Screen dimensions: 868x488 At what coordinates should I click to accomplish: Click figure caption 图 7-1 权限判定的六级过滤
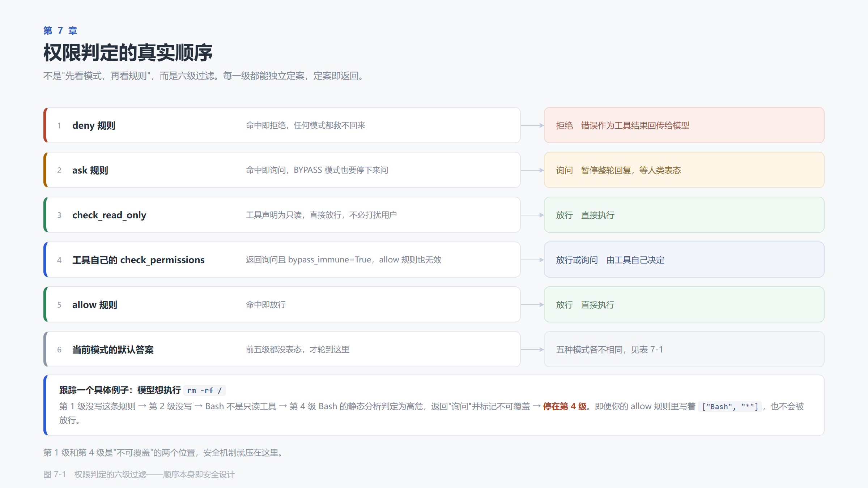[139, 474]
